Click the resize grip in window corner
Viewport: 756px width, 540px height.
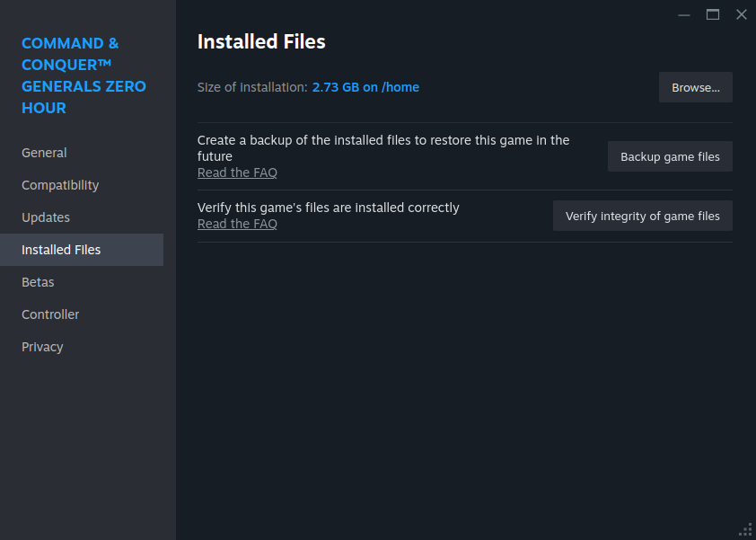(745, 529)
